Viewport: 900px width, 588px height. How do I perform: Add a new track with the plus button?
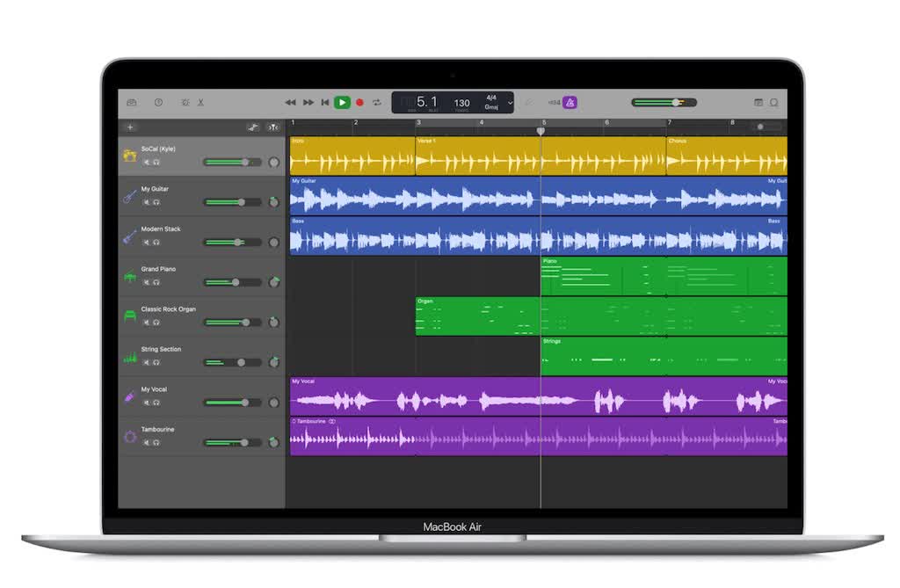tap(129, 127)
